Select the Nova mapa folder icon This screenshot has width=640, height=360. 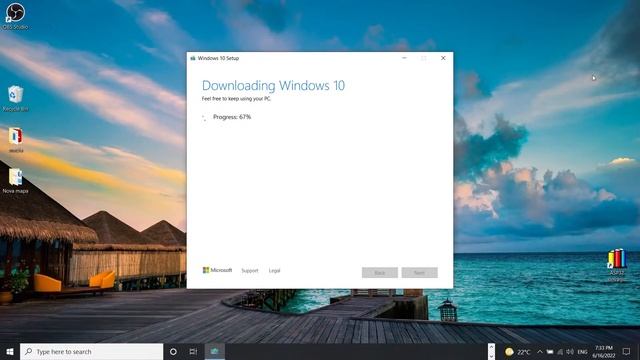[x=16, y=181]
